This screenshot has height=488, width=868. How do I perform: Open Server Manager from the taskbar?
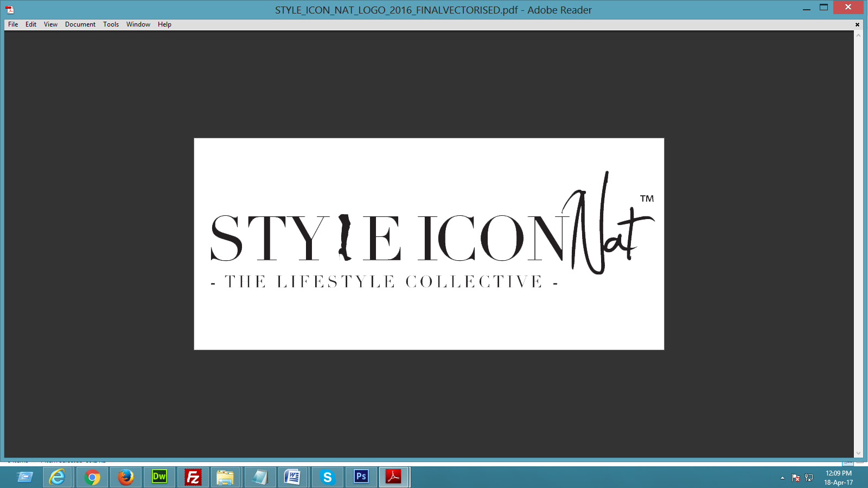point(24,477)
